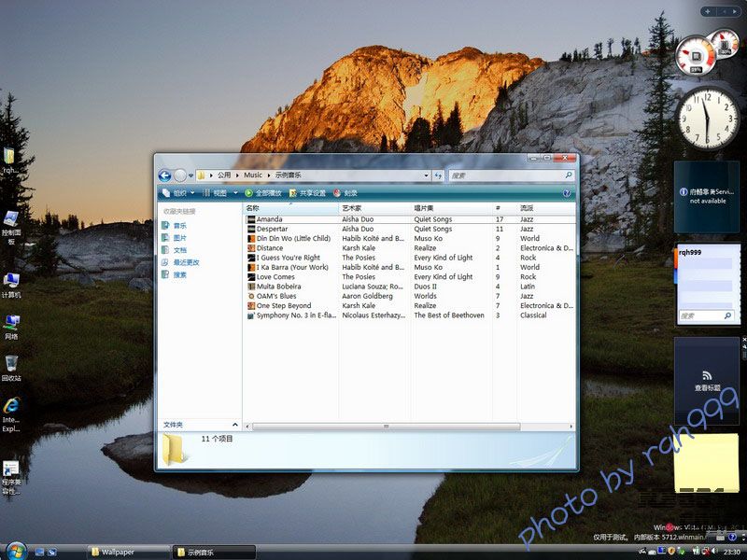Click the 全部播放 (Play all) button

tap(263, 193)
